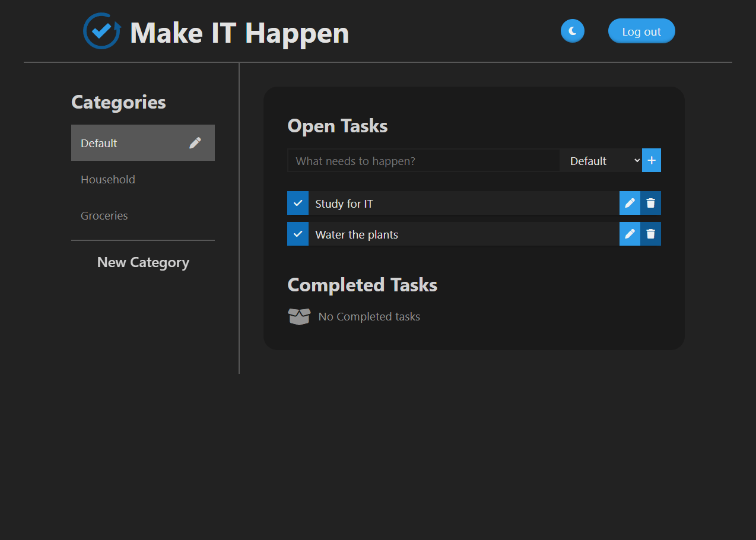Delete 'Study for IT' using the trash icon
Screen dimensions: 756x540
point(651,202)
